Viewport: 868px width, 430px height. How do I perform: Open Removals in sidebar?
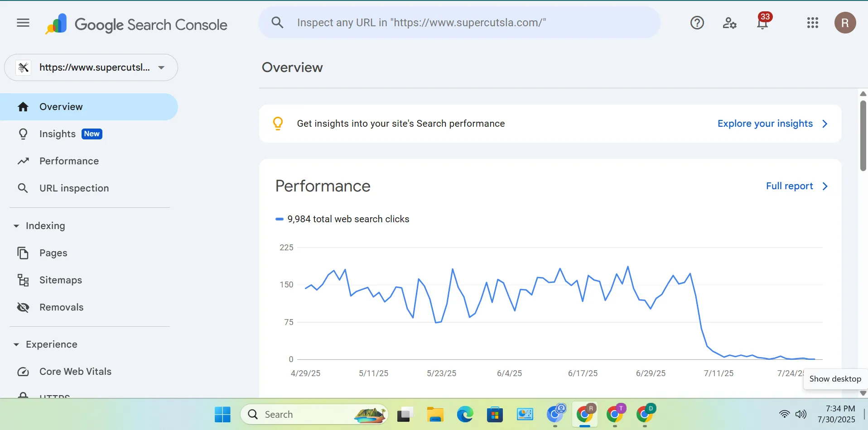[89, 307]
